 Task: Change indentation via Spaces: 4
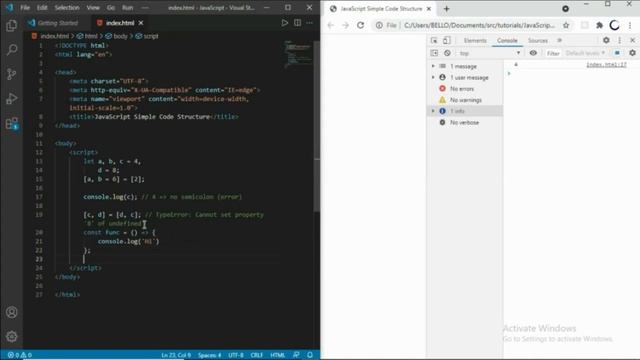209,355
